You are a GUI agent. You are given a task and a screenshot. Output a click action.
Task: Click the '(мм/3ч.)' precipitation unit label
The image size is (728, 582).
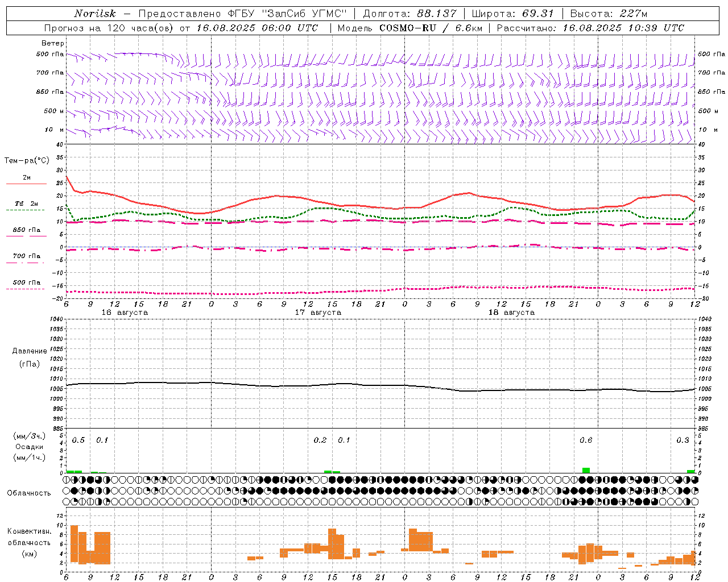[x=29, y=436]
